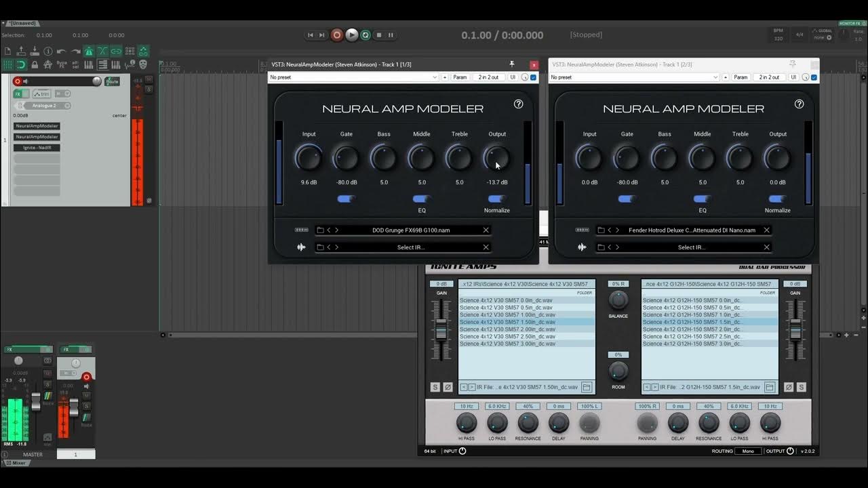The width and height of the screenshot is (868, 488).
Task: Click the skull icon in toolbar
Action: point(143,64)
